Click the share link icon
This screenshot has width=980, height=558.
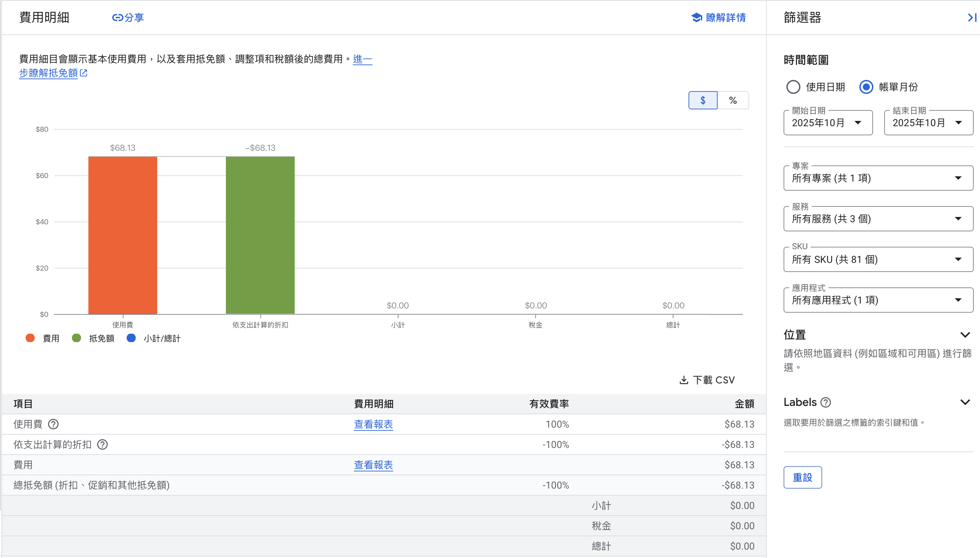[x=117, y=18]
